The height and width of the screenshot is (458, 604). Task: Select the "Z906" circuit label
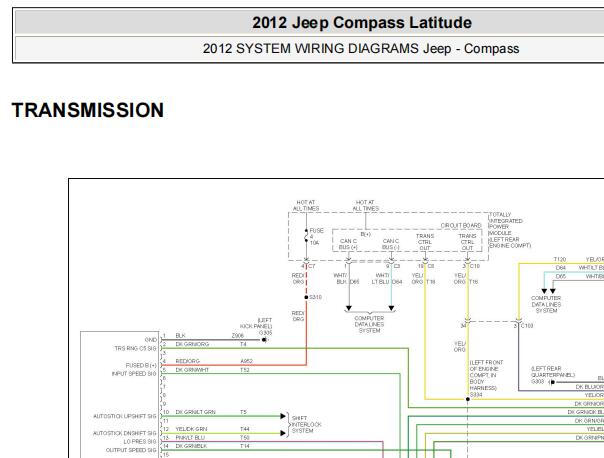pos(238,336)
